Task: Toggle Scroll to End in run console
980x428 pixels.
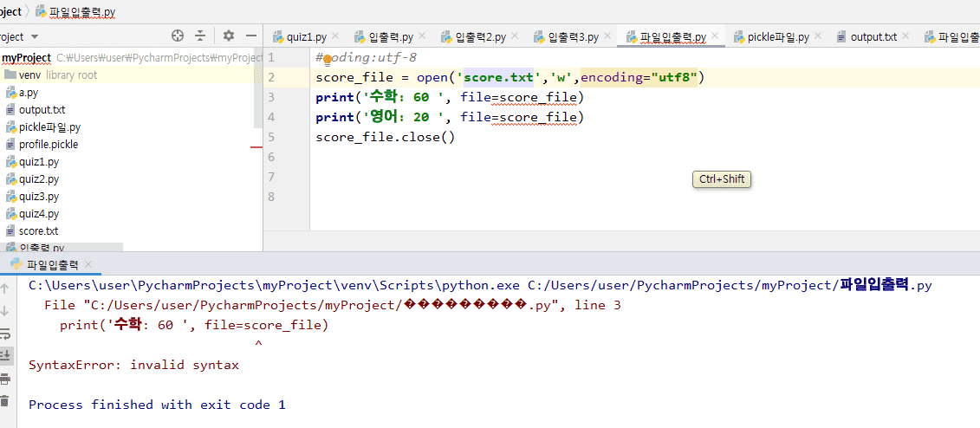Action: 5,355
